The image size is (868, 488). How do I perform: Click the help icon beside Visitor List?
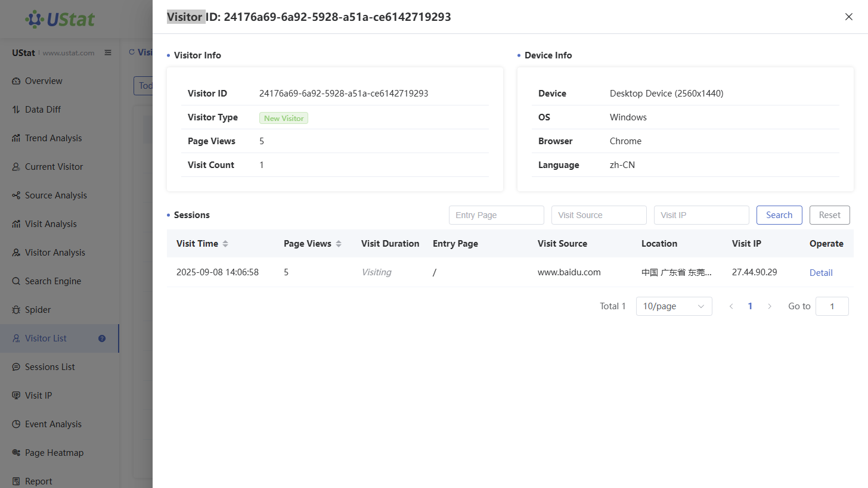(102, 338)
